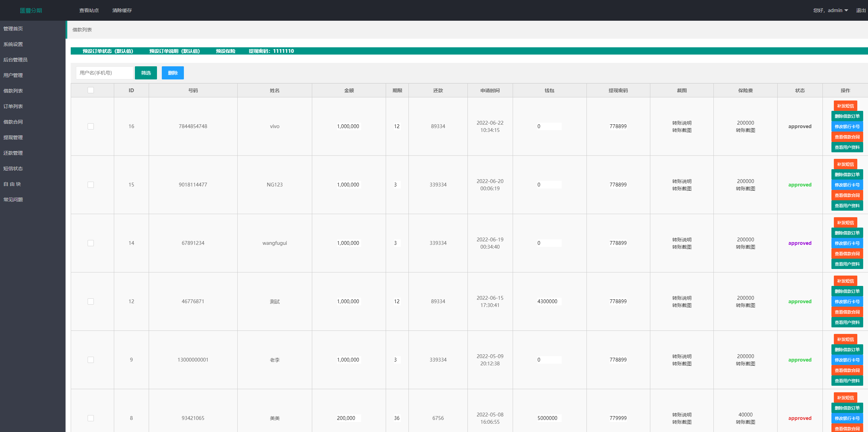This screenshot has width=868, height=432.
Task: Check the checkbox for row ID 16
Action: [x=91, y=126]
